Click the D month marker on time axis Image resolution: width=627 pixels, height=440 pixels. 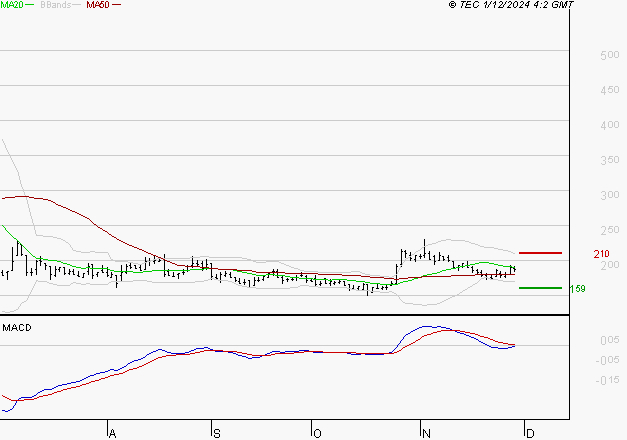529,433
